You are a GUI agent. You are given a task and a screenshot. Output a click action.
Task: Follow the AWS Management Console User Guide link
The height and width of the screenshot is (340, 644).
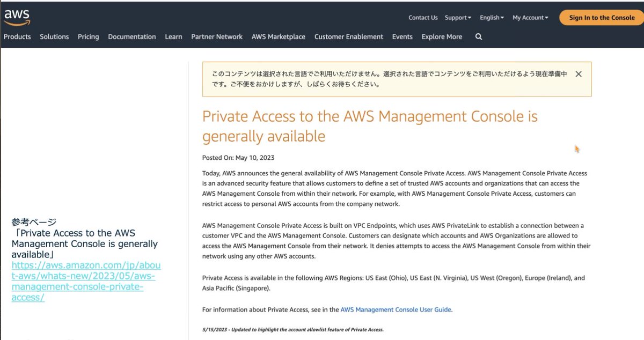[x=396, y=309]
